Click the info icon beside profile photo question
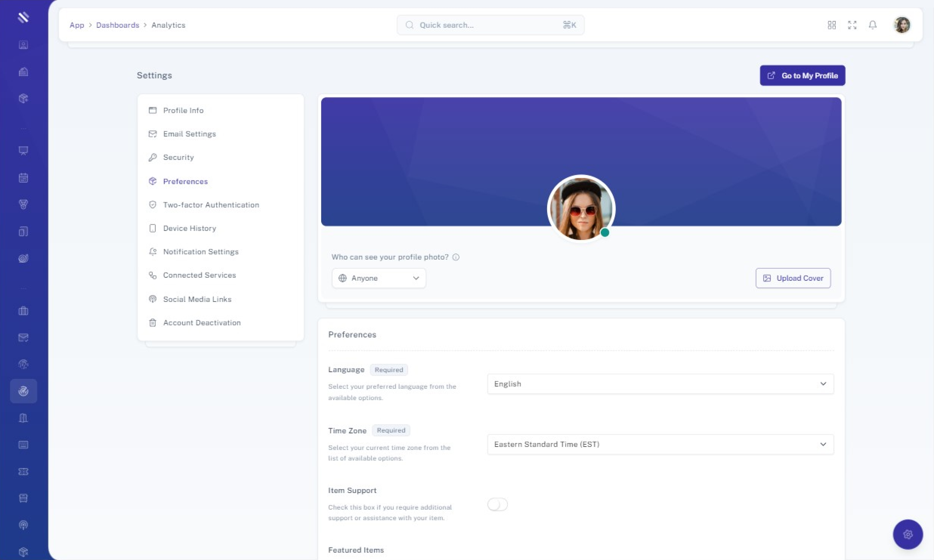Screen dimensions: 934x560 tap(456, 257)
